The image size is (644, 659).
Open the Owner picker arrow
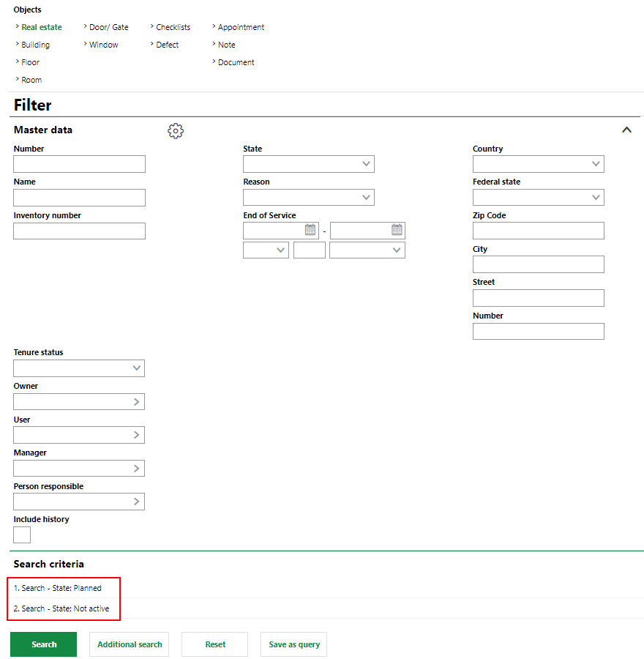(x=136, y=402)
